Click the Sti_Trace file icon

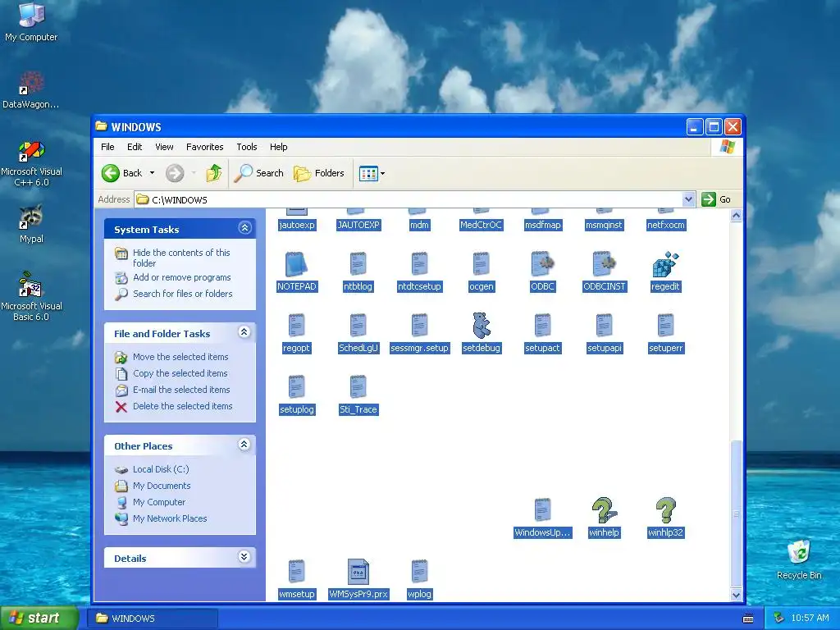point(358,387)
